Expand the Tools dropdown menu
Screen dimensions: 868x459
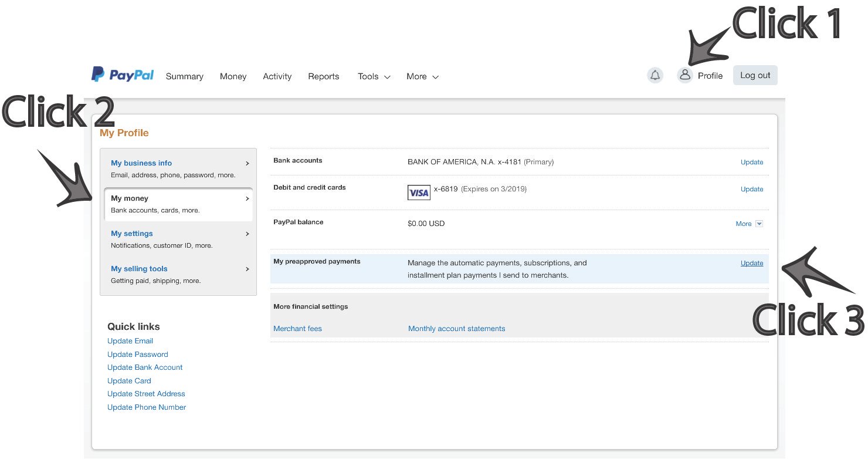click(374, 76)
